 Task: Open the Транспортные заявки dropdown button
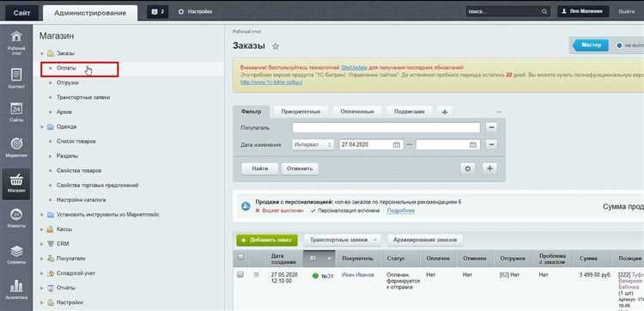(342, 240)
